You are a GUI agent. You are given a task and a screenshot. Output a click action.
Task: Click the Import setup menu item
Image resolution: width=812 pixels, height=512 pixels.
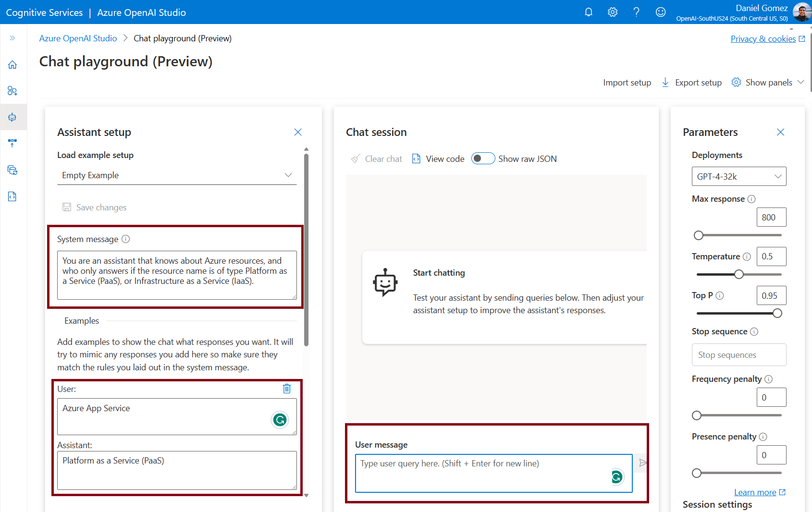(x=627, y=83)
